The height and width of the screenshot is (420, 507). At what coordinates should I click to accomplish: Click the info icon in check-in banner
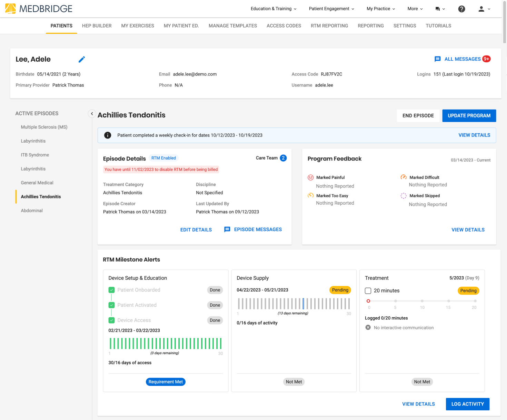[108, 135]
